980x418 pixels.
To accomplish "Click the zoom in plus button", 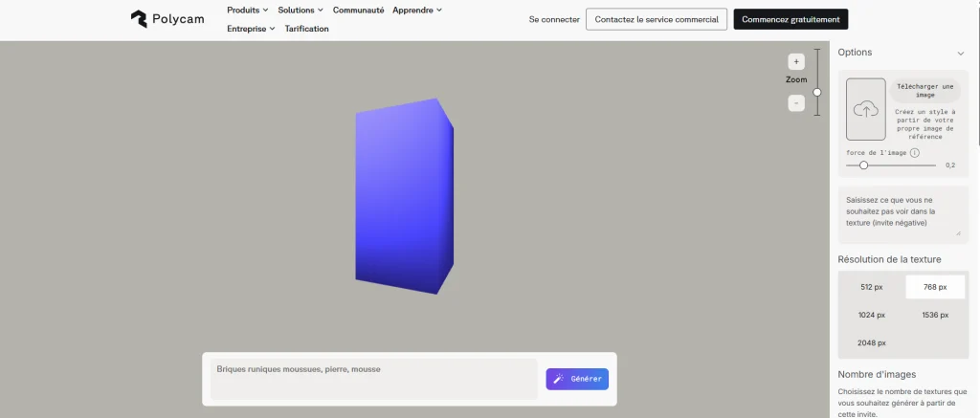I will (796, 61).
